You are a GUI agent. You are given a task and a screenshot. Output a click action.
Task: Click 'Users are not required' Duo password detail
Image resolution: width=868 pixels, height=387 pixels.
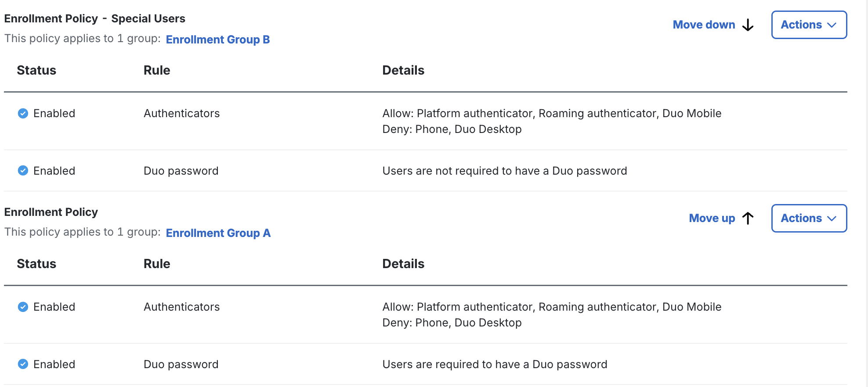tap(504, 171)
